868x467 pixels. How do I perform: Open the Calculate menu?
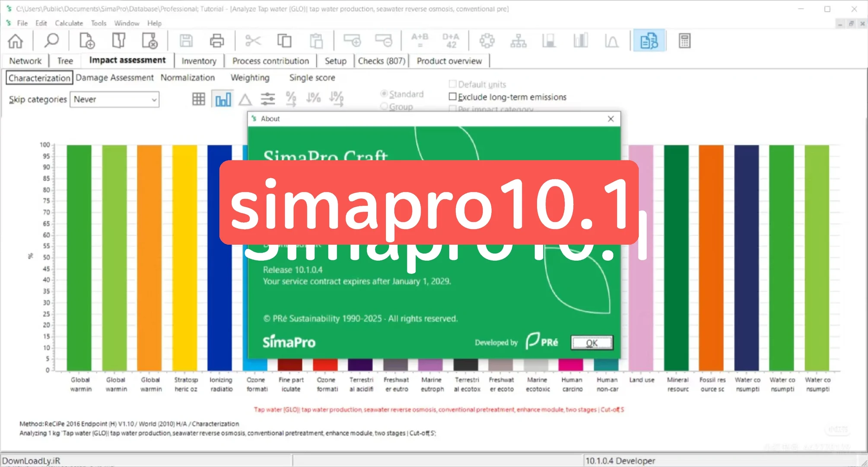tap(68, 23)
